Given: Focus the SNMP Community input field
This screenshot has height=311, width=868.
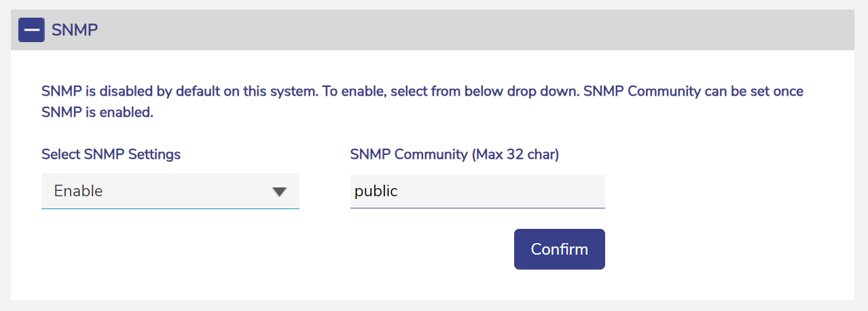Looking at the screenshot, I should 477,191.
